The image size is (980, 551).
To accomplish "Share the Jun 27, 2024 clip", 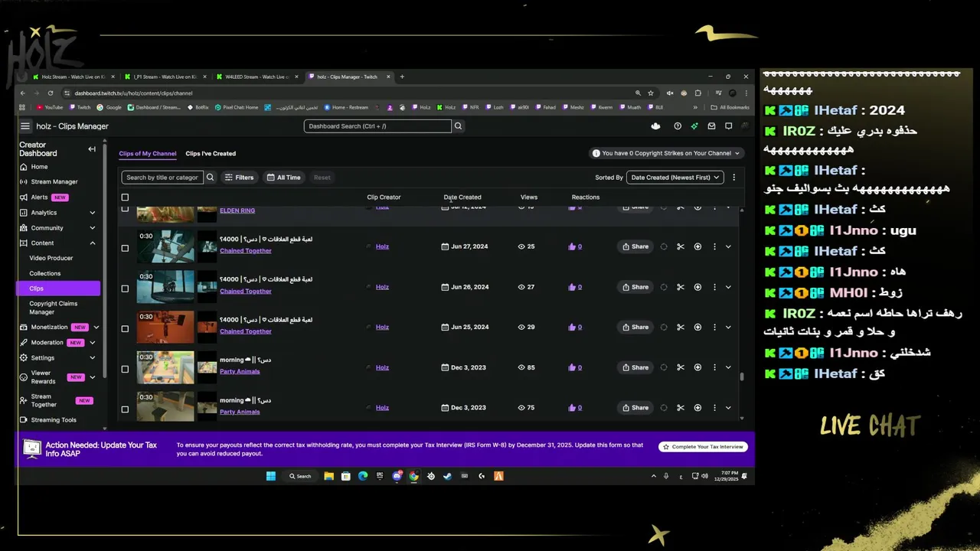I will 635,246.
